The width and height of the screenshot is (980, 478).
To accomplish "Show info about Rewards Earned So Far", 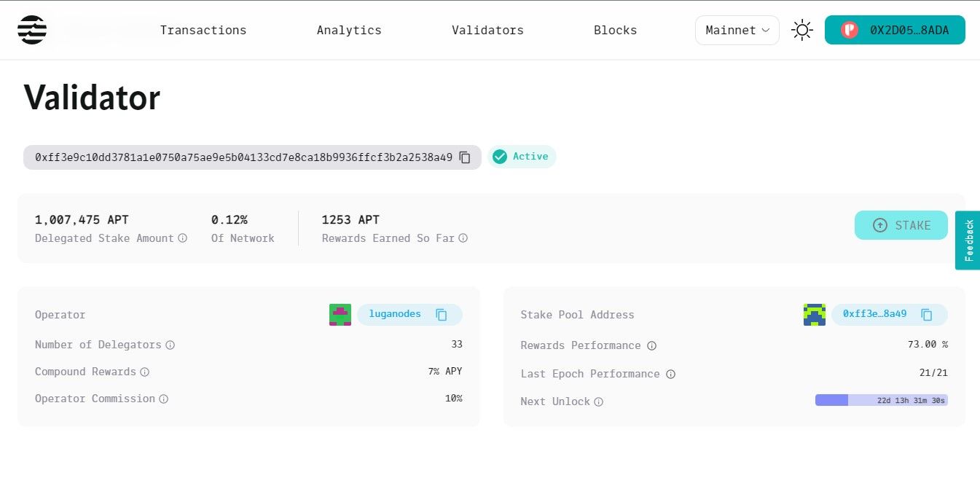I will [463, 238].
